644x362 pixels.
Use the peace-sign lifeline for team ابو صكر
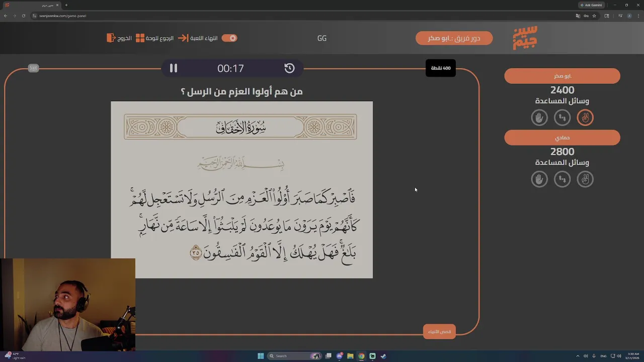(585, 118)
